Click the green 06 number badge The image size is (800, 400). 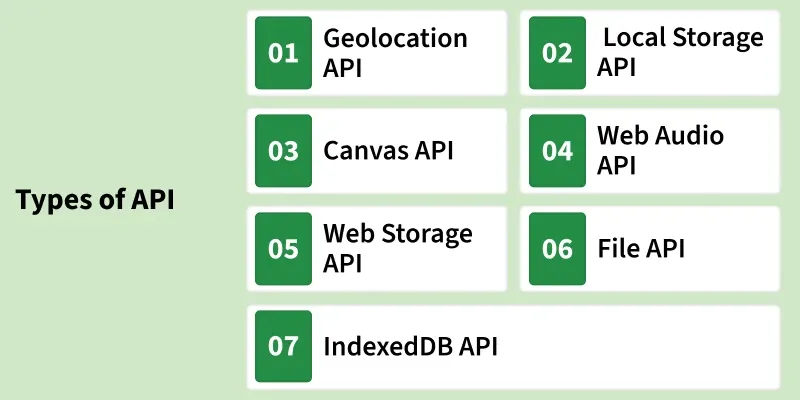[557, 248]
